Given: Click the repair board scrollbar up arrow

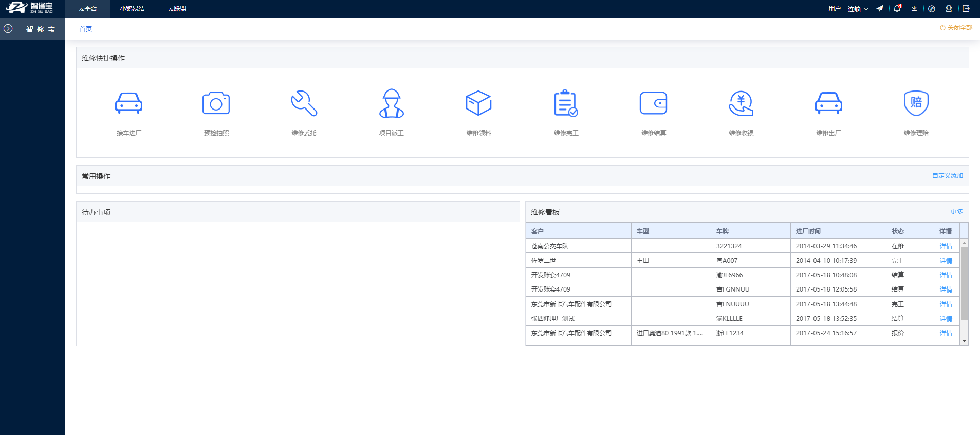Looking at the screenshot, I should [964, 243].
